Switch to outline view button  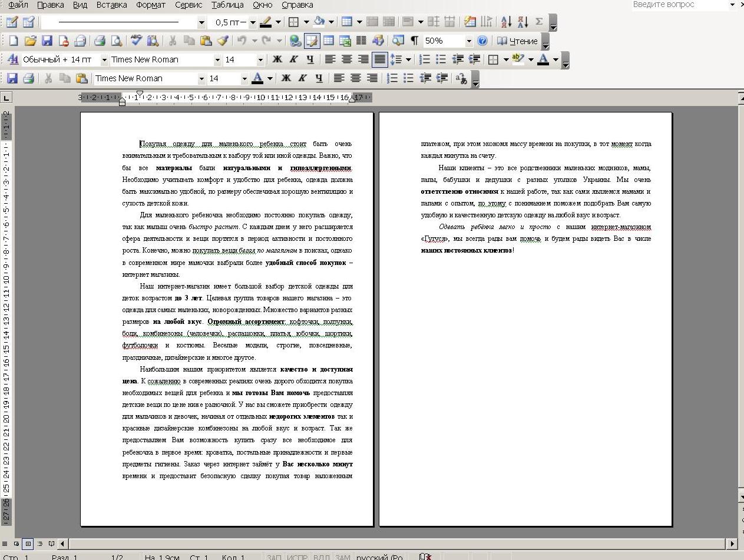(x=40, y=544)
